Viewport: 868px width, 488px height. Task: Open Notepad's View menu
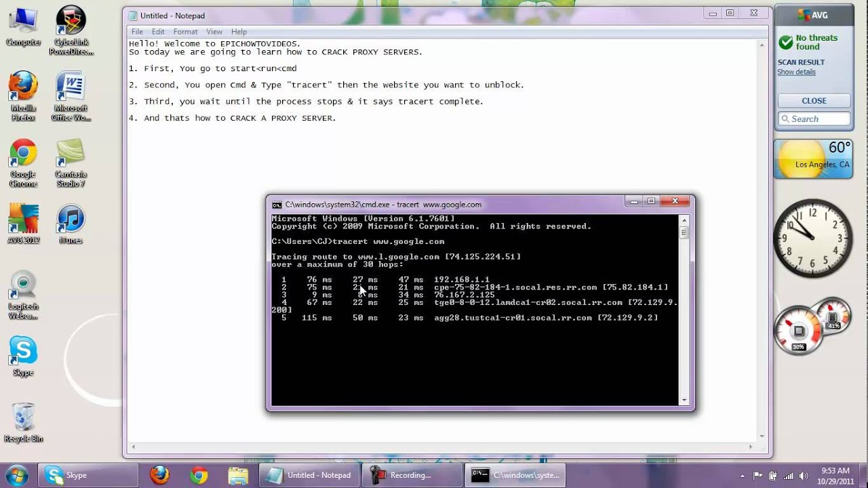(214, 32)
